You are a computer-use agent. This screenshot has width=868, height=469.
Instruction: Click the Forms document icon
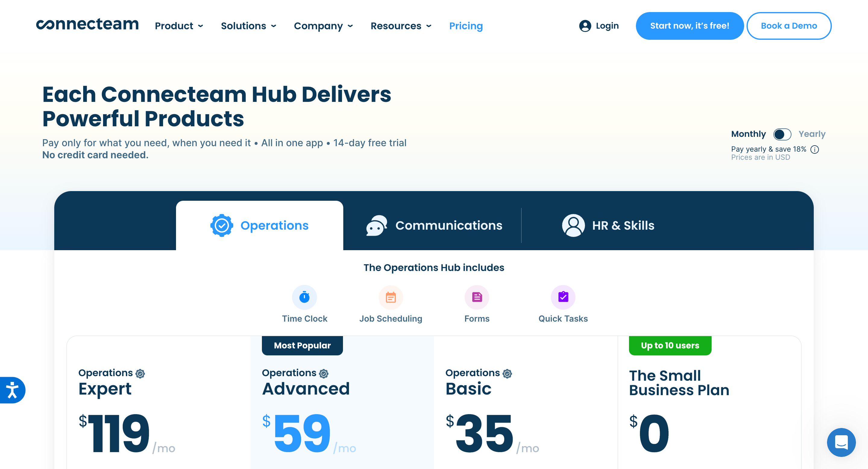pyautogui.click(x=477, y=297)
